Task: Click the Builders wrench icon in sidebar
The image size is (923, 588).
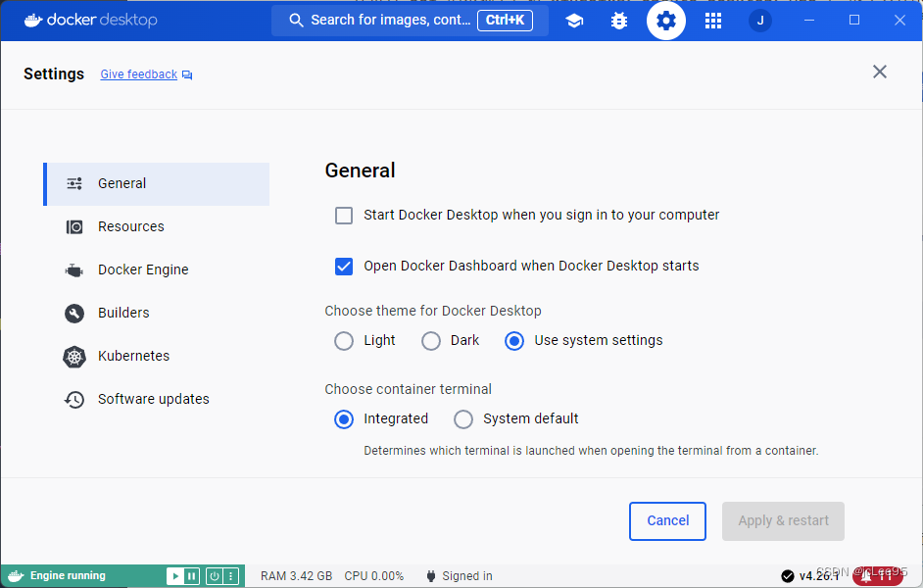Action: click(74, 314)
